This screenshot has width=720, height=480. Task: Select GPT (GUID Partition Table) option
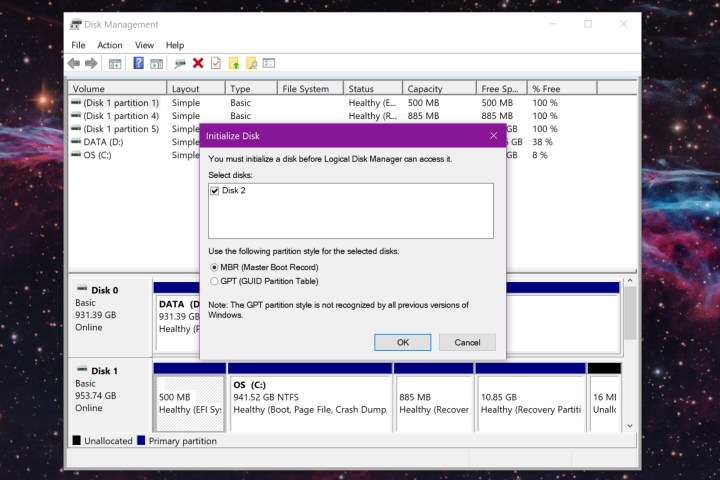215,281
